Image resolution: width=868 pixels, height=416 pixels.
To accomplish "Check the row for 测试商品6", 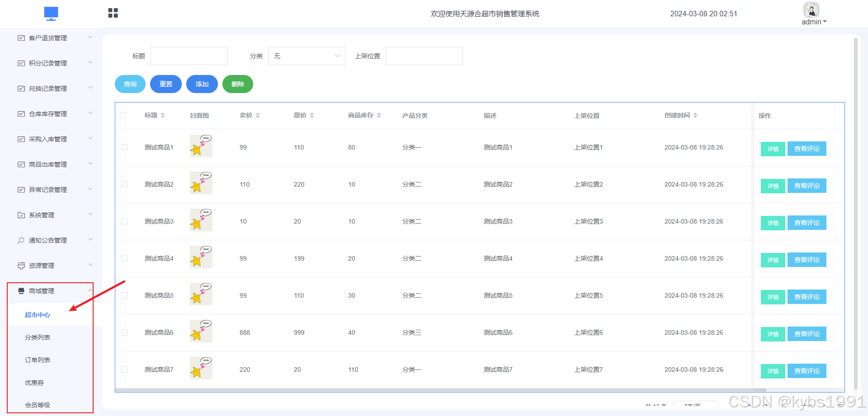I will click(125, 332).
